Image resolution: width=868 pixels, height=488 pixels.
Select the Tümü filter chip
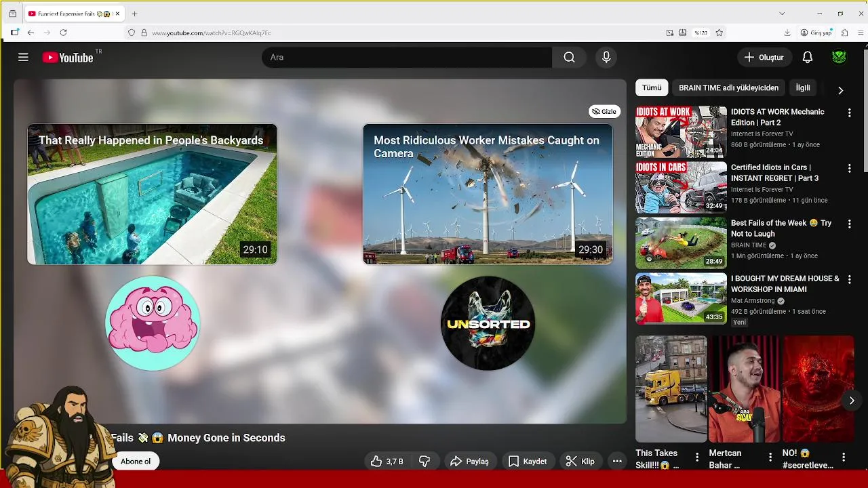click(652, 88)
